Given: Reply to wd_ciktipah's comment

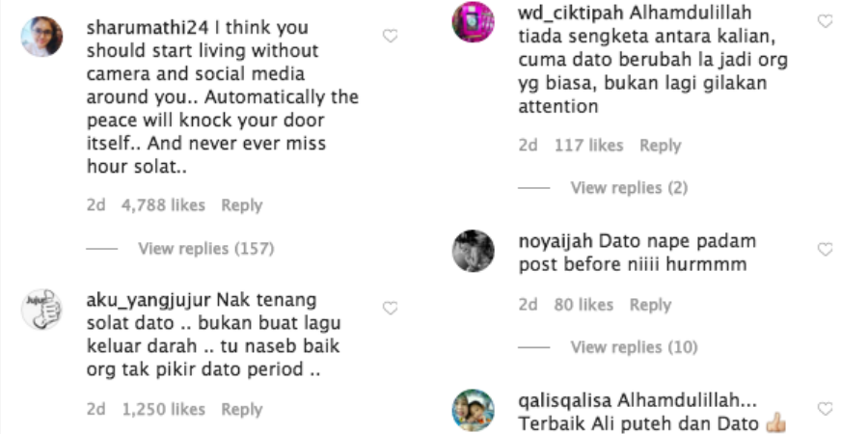Looking at the screenshot, I should (x=661, y=146).
